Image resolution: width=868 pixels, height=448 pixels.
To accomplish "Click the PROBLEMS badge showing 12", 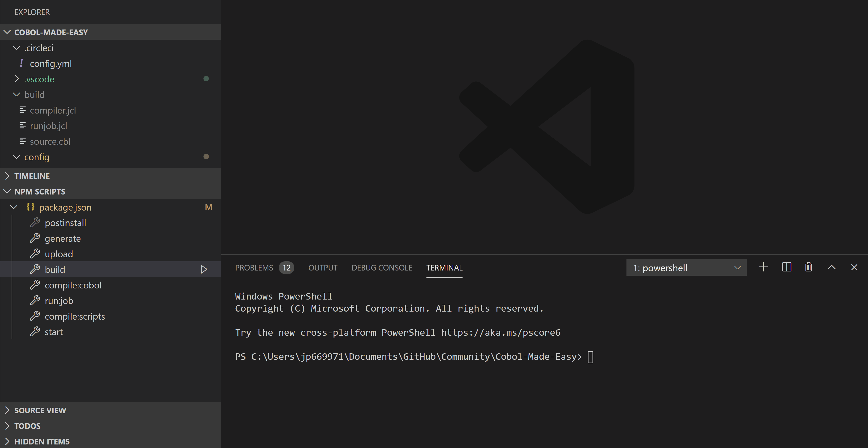I will 287,267.
